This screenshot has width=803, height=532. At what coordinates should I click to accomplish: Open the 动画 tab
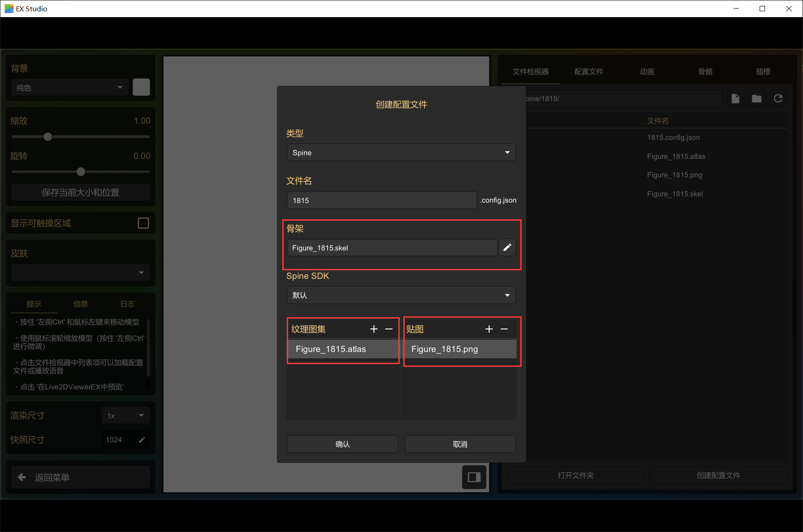(x=647, y=71)
